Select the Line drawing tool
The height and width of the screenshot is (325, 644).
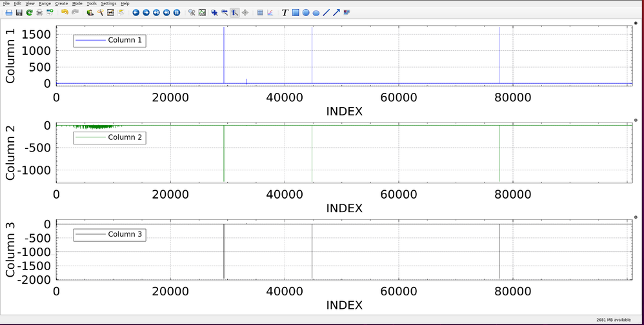pyautogui.click(x=327, y=13)
